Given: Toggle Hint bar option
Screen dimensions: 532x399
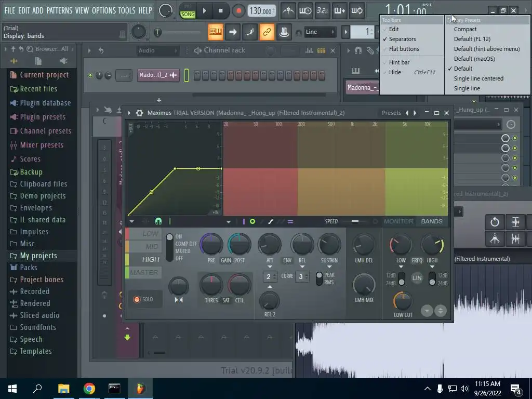Looking at the screenshot, I should pos(399,62).
